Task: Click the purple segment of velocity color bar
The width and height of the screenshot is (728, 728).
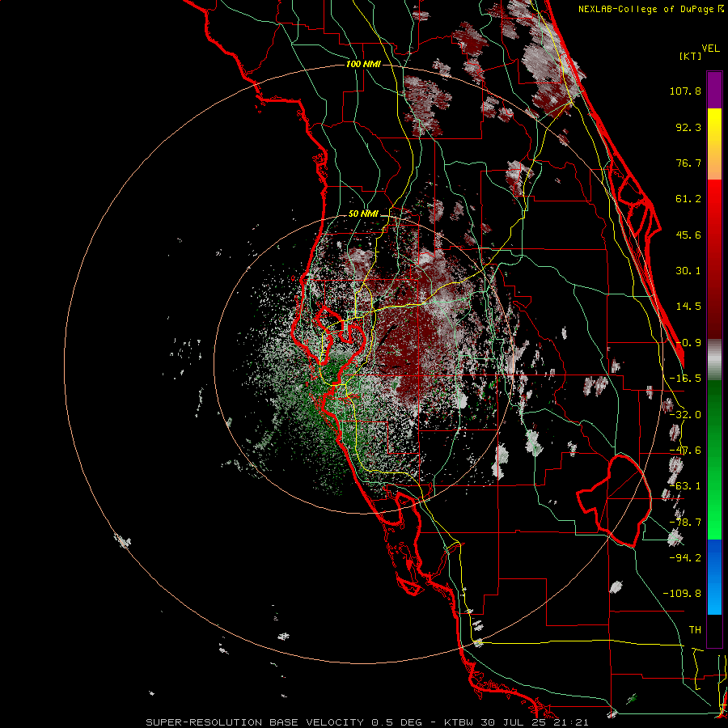Action: tap(714, 90)
